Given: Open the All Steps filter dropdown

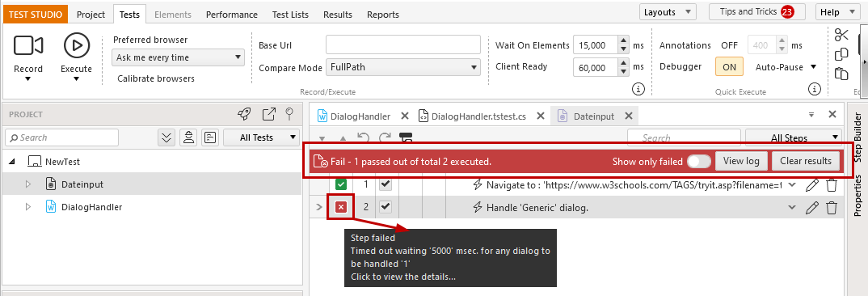Looking at the screenshot, I should pyautogui.click(x=794, y=137).
